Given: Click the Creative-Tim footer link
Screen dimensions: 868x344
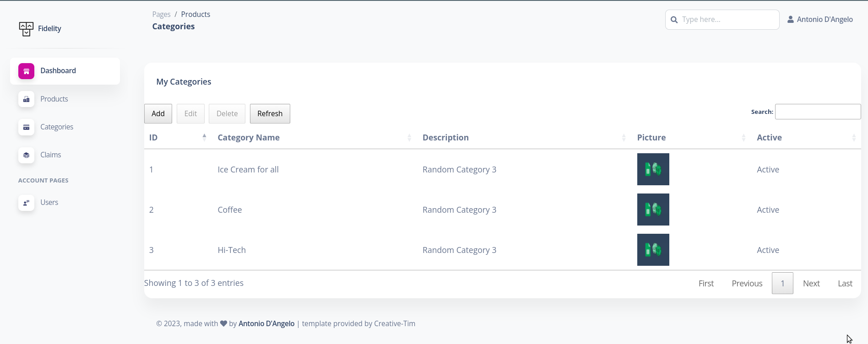Looking at the screenshot, I should click(395, 323).
